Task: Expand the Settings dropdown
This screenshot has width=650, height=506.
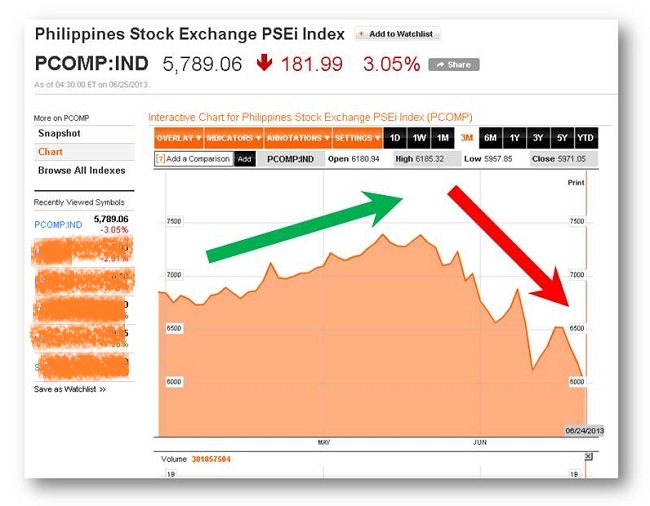Action: (357, 138)
